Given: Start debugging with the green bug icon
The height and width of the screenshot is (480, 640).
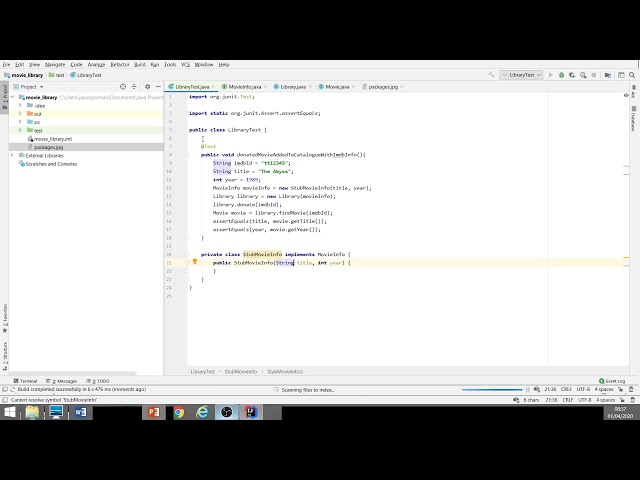Looking at the screenshot, I should coord(562,75).
